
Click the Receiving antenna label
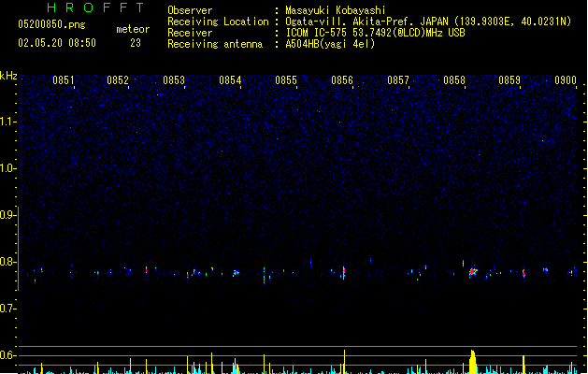[215, 44]
